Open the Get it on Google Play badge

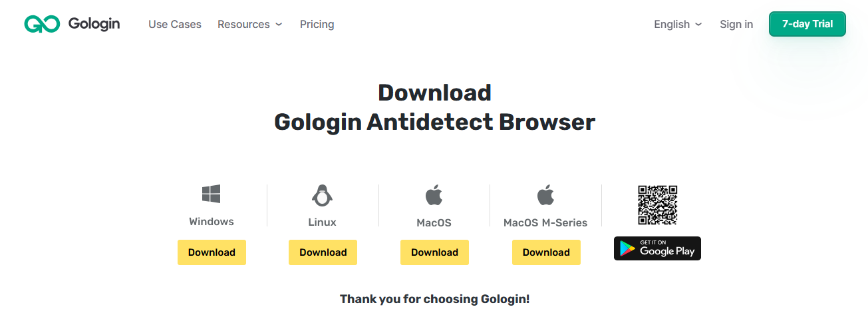coord(657,248)
